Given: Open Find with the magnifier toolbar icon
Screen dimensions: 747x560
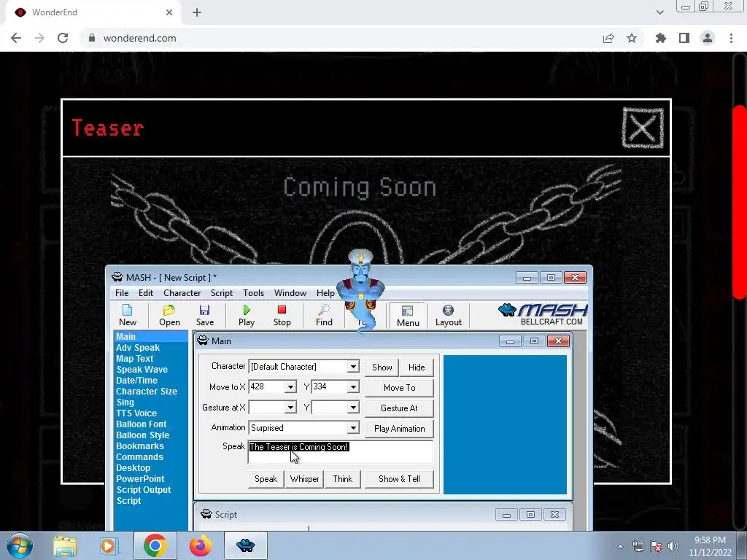Looking at the screenshot, I should (x=324, y=315).
